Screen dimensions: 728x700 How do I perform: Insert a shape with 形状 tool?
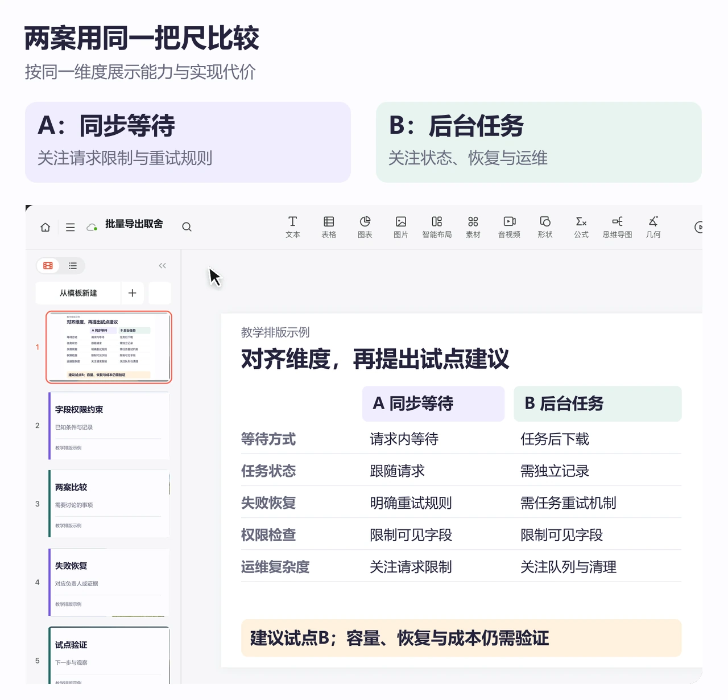click(545, 227)
